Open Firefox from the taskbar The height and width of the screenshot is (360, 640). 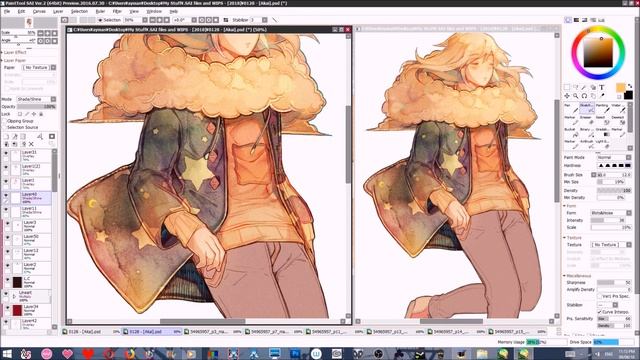[129, 354]
